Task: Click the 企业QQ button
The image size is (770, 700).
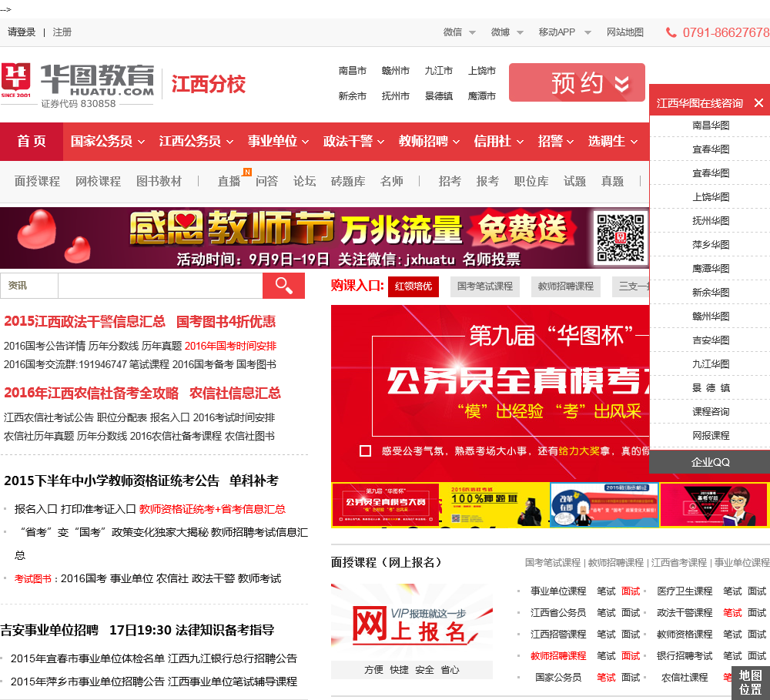Action: click(x=710, y=462)
